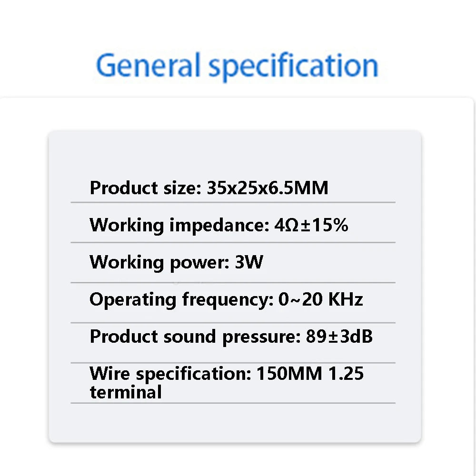Select the word "General" in the heading
The height and width of the screenshot is (476, 476).
pyautogui.click(x=148, y=66)
